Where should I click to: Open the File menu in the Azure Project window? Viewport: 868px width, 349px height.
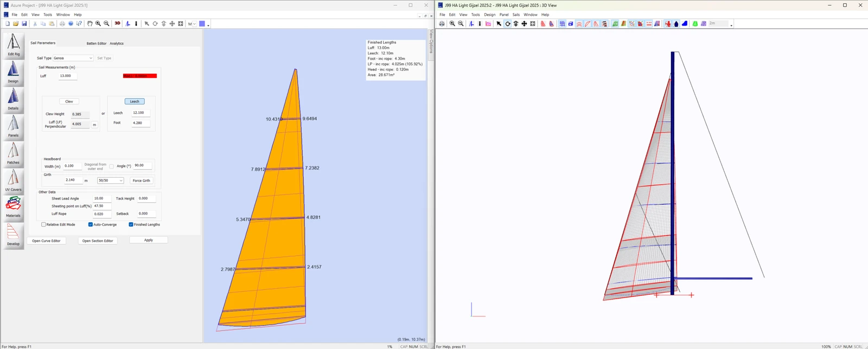[x=15, y=15]
